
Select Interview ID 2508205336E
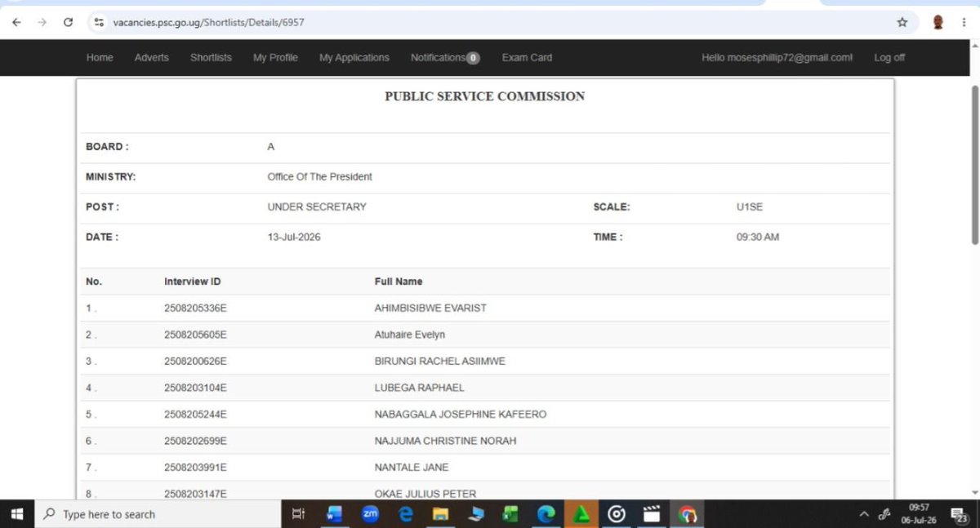click(x=195, y=308)
